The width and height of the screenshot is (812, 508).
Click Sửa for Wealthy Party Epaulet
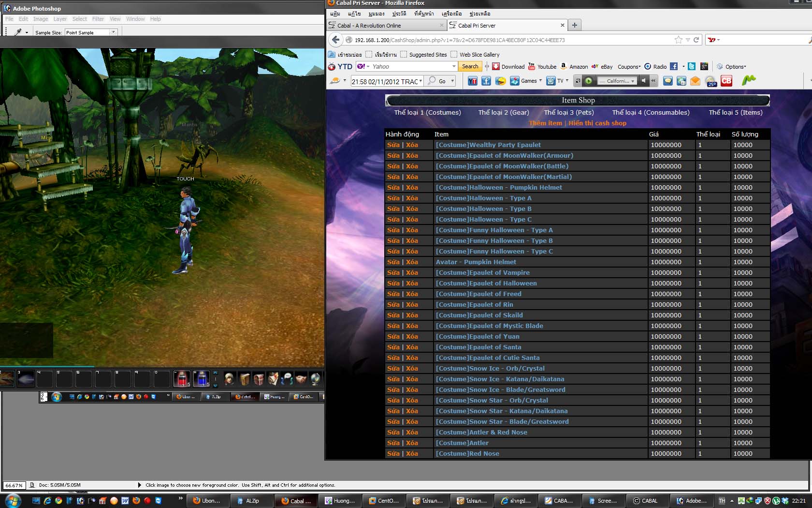(x=393, y=145)
